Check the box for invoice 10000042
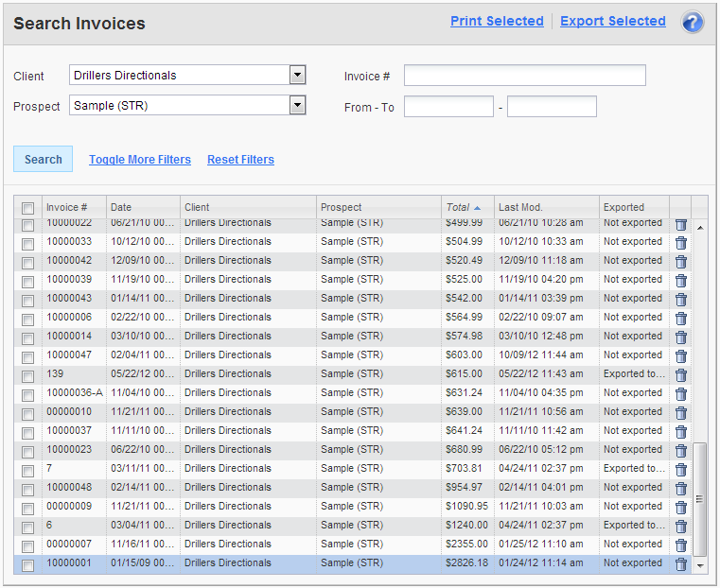 point(28,262)
